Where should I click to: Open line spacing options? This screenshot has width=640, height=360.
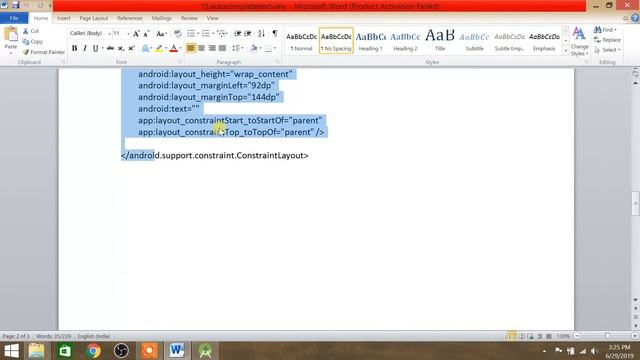238,48
